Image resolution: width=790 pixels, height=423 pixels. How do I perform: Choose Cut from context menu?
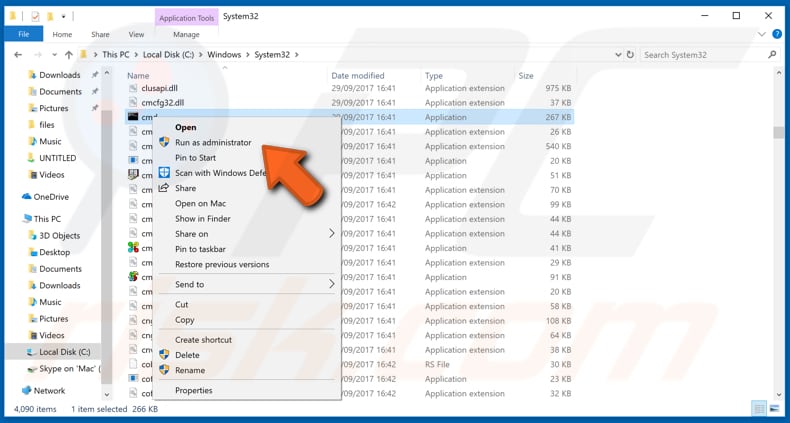[181, 305]
